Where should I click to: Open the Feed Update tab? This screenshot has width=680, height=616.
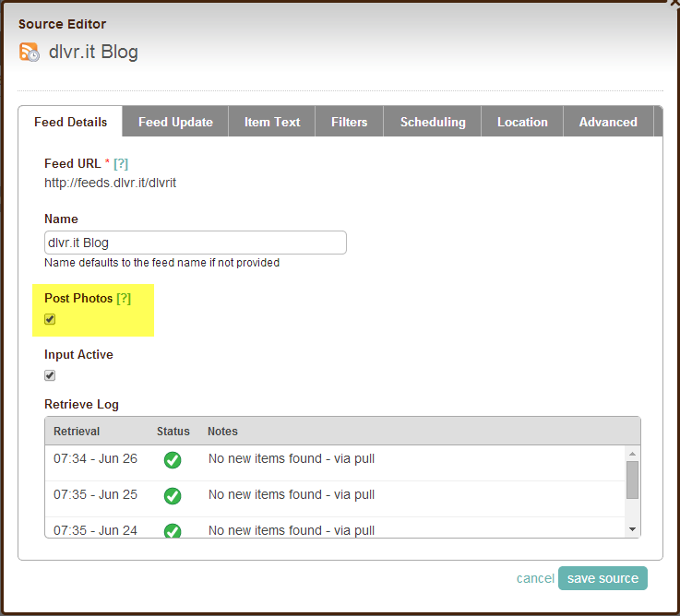175,122
